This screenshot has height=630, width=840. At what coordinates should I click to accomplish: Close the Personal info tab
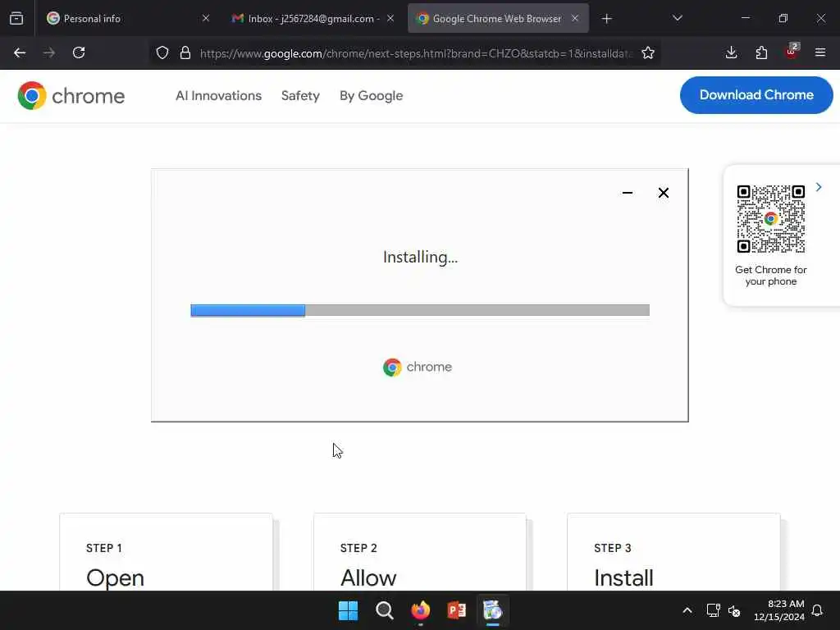(x=206, y=18)
